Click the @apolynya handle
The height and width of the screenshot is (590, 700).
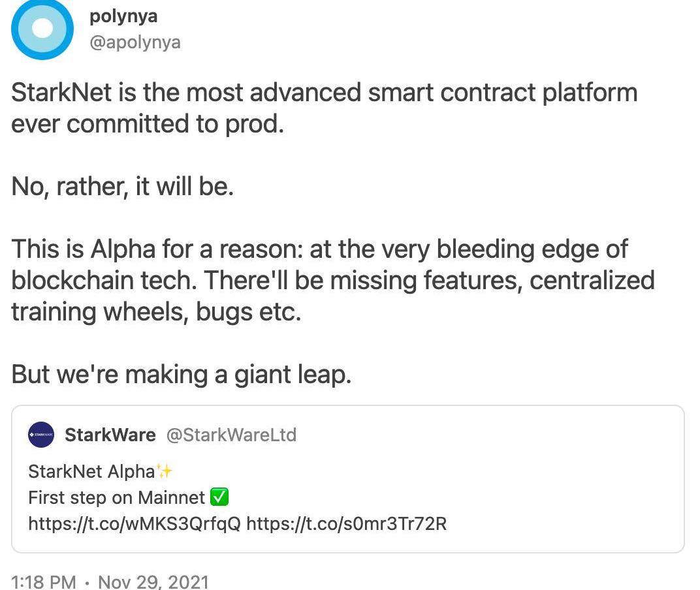coord(135,43)
